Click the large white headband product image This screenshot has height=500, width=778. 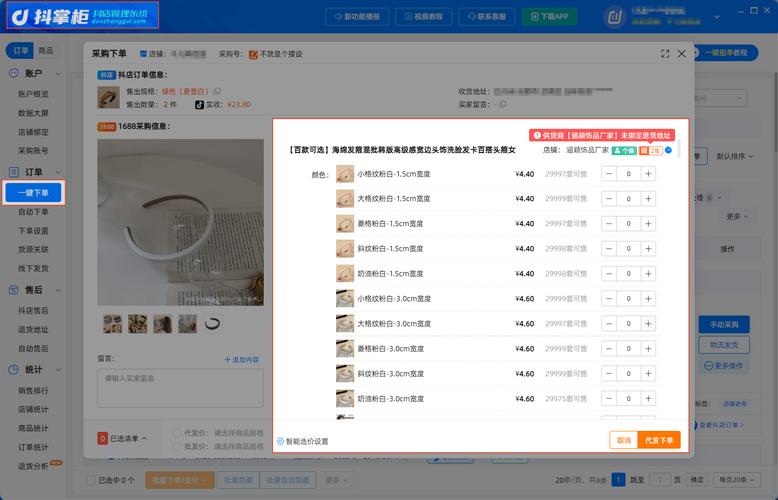pyautogui.click(x=181, y=222)
